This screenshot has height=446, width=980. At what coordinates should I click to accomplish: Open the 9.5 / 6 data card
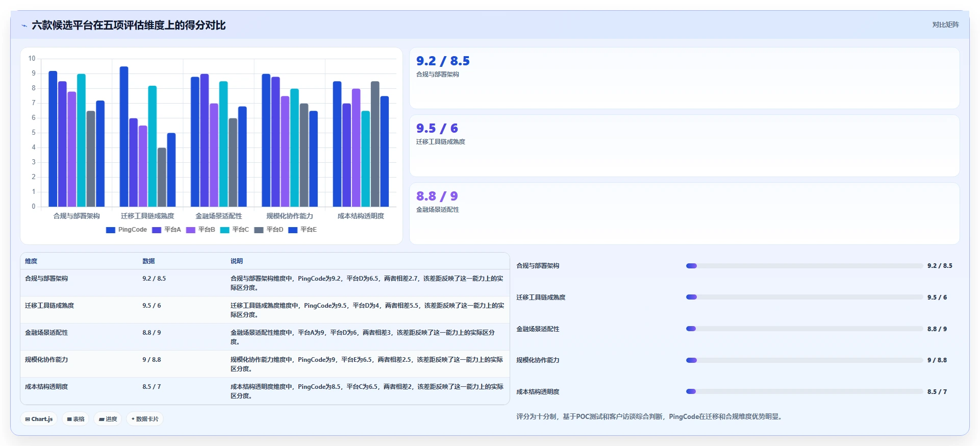tap(685, 146)
